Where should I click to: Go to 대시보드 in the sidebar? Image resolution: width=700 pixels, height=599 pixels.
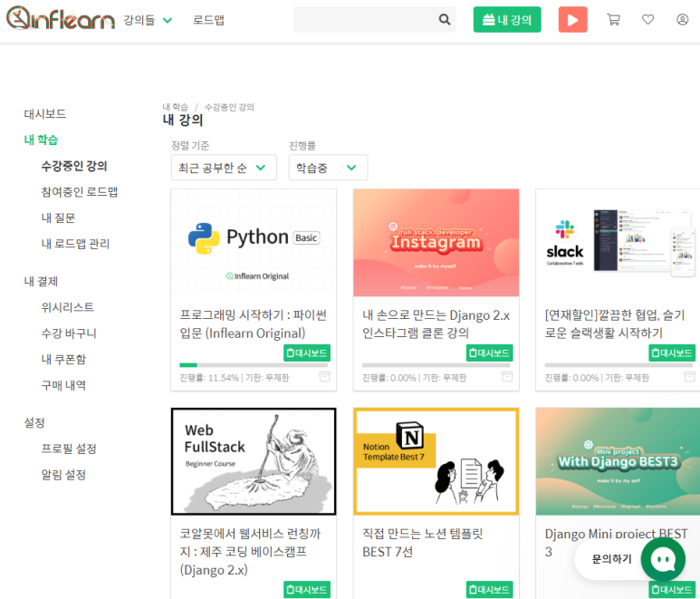pos(45,114)
